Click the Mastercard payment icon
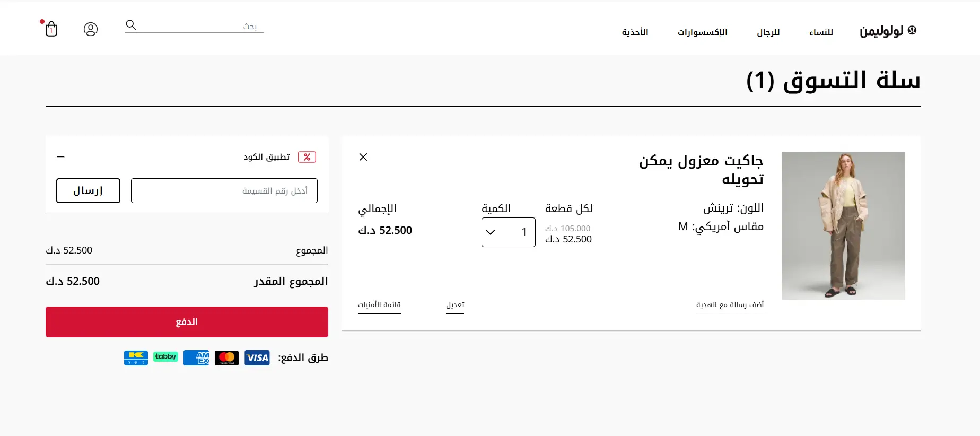The height and width of the screenshot is (436, 980). [226, 358]
